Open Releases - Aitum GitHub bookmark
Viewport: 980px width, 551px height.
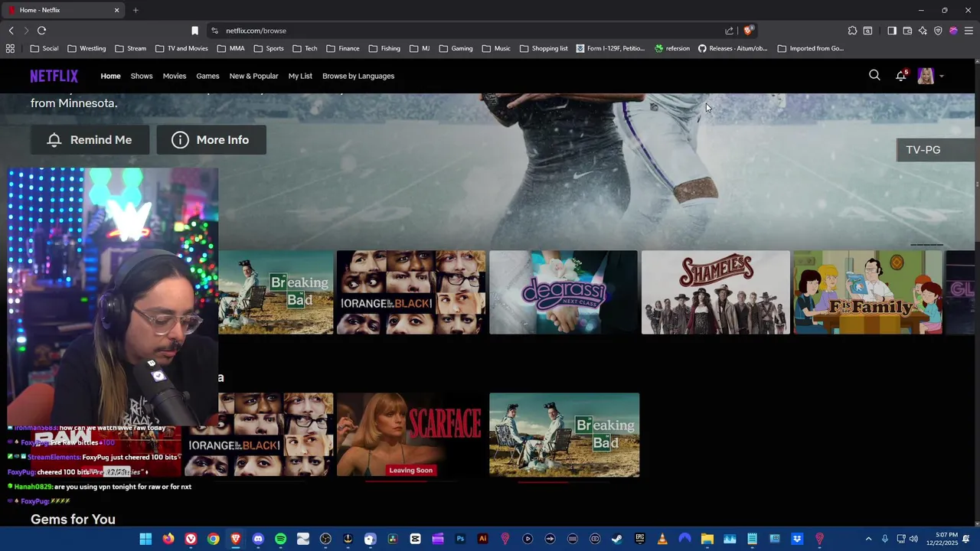pyautogui.click(x=733, y=48)
